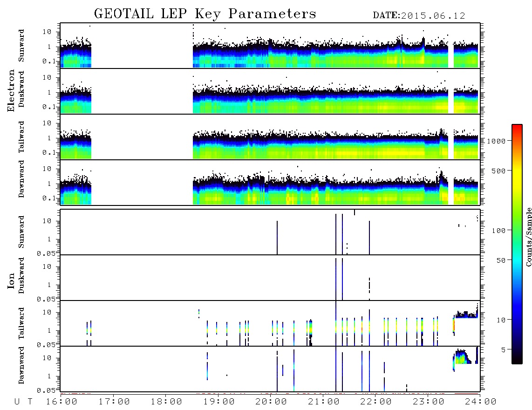Click the 0.05 tick of Ion Dawnward panel
532x410 pixels.
click(46, 390)
